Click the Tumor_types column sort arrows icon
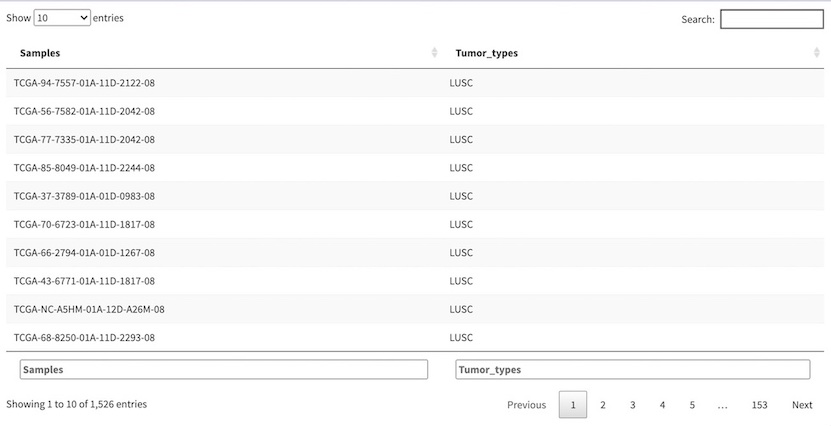The height and width of the screenshot is (426, 831). click(817, 52)
